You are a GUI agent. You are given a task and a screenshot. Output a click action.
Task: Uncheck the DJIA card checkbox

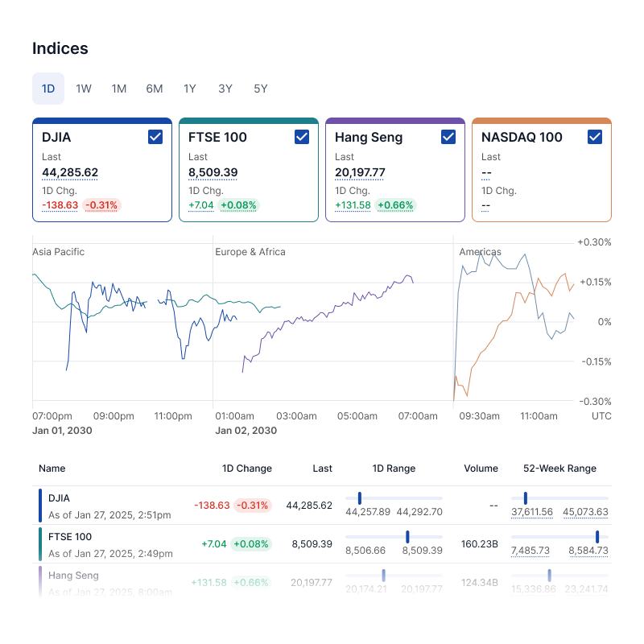pyautogui.click(x=155, y=137)
